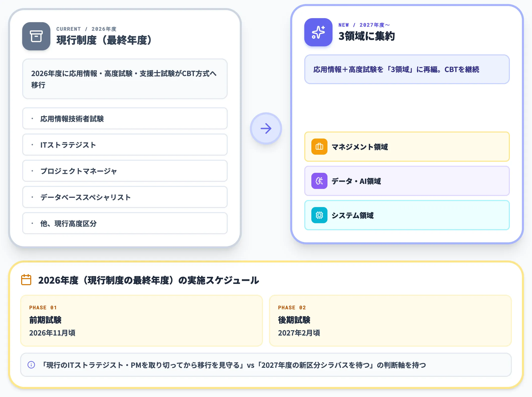
Task: Click the purple brain icon for データ・AI領域
Action: (319, 181)
